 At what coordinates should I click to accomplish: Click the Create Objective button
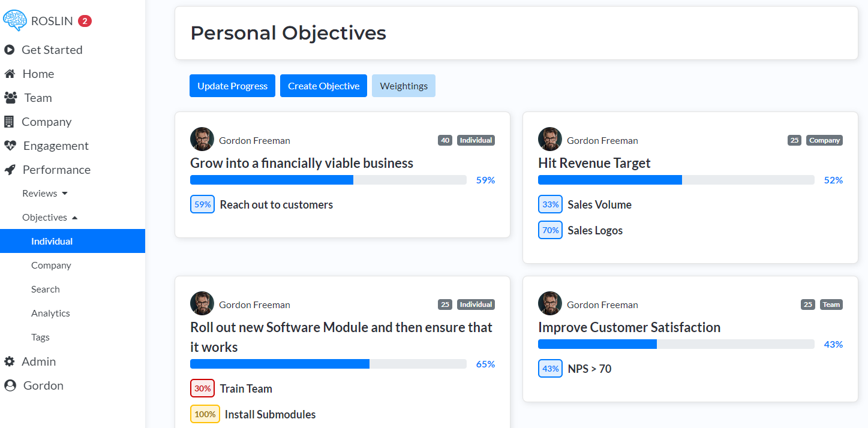[323, 86]
